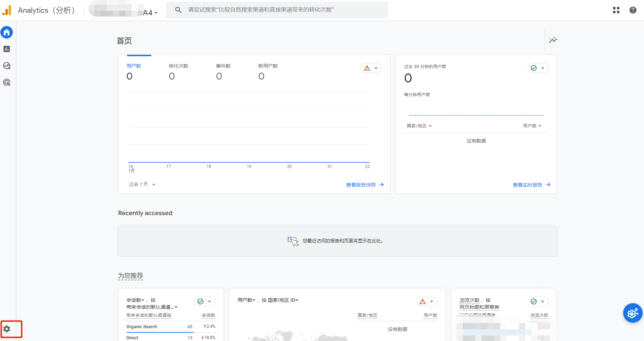
Task: Open warning dropdown on 用户数 by country card
Action: pos(427,301)
